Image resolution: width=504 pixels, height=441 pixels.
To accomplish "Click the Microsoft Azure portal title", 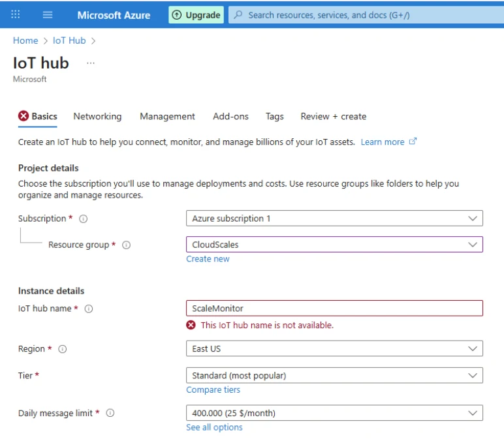I will (114, 15).
